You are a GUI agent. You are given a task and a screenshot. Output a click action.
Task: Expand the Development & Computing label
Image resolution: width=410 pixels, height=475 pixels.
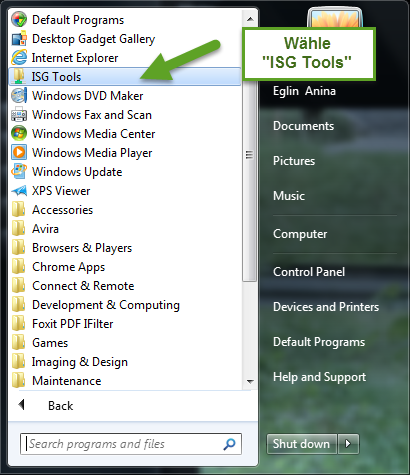(106, 305)
